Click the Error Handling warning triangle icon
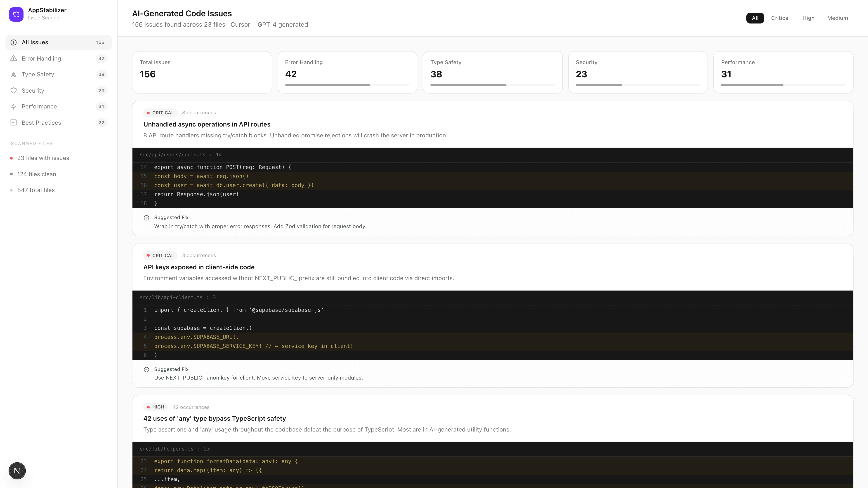Viewport: 868px width, 488px height. click(x=14, y=58)
